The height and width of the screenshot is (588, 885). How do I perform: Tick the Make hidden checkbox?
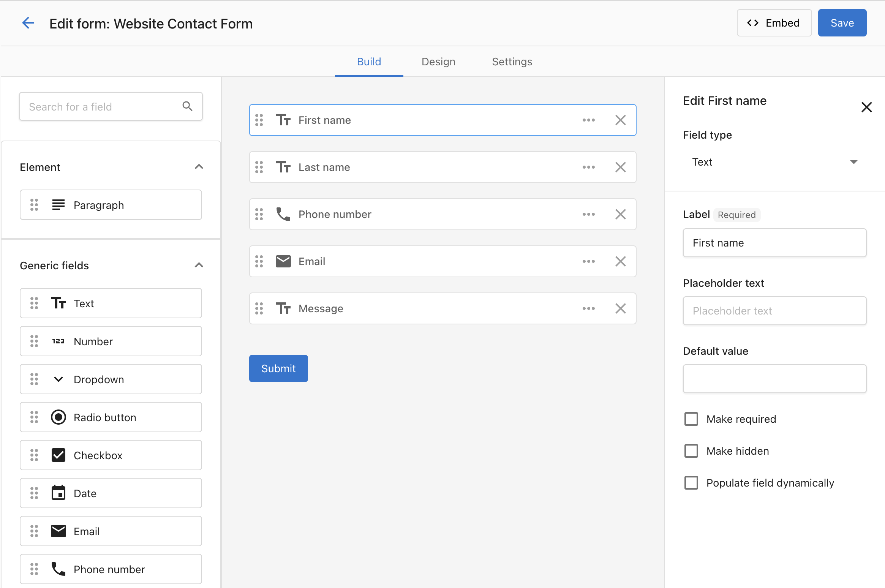coord(691,451)
